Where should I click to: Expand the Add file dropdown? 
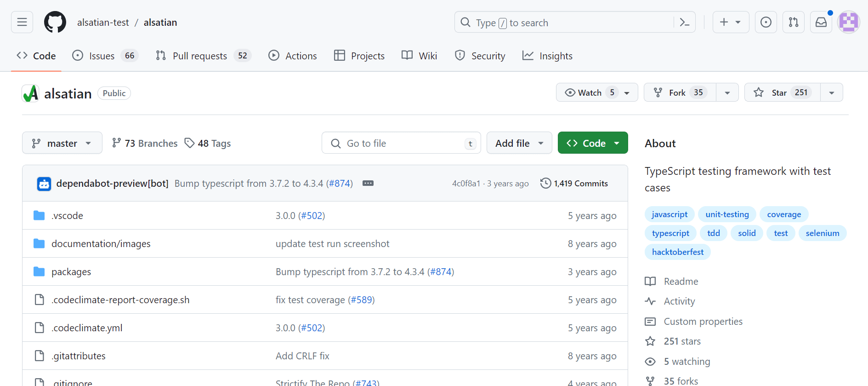(x=519, y=143)
